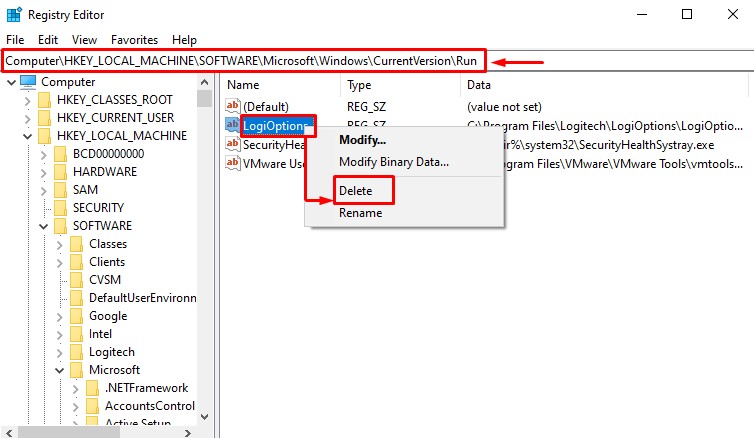Select the LogiOptions value name
The width and height of the screenshot is (754, 438).
coord(275,125)
